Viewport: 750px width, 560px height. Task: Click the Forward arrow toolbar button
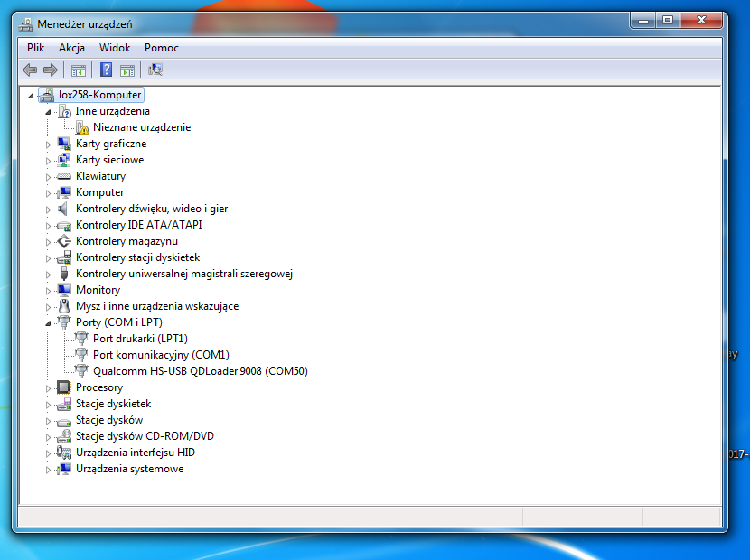coord(51,70)
